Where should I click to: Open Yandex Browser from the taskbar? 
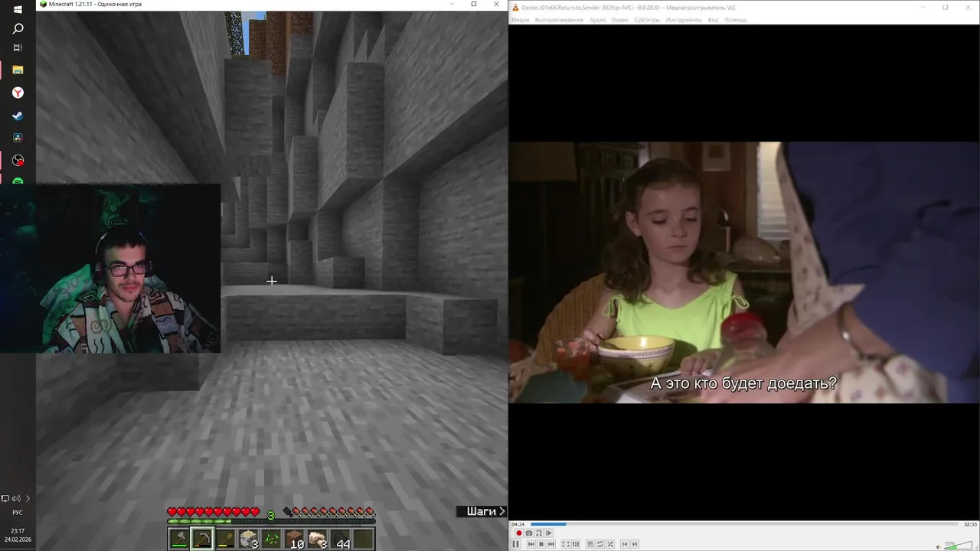click(x=18, y=93)
